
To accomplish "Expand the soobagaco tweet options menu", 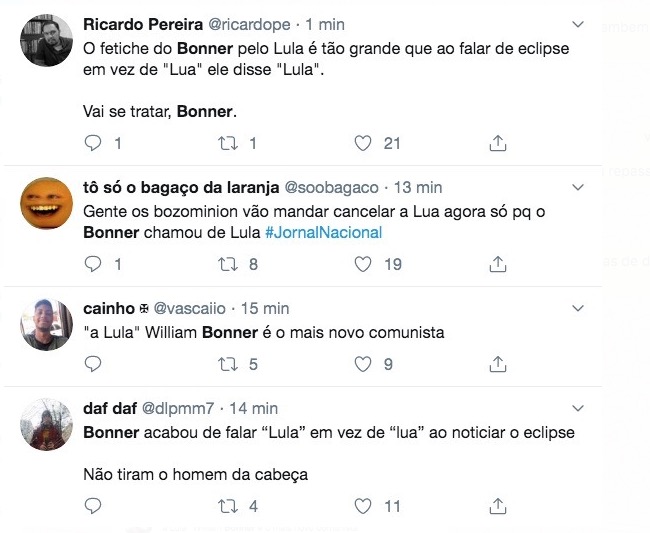I will [577, 187].
